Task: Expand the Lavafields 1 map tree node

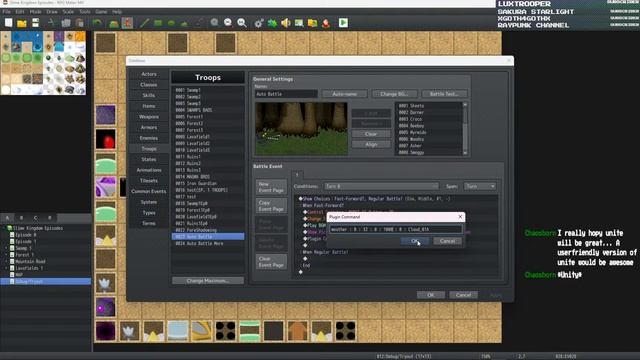Action: pos(7,268)
